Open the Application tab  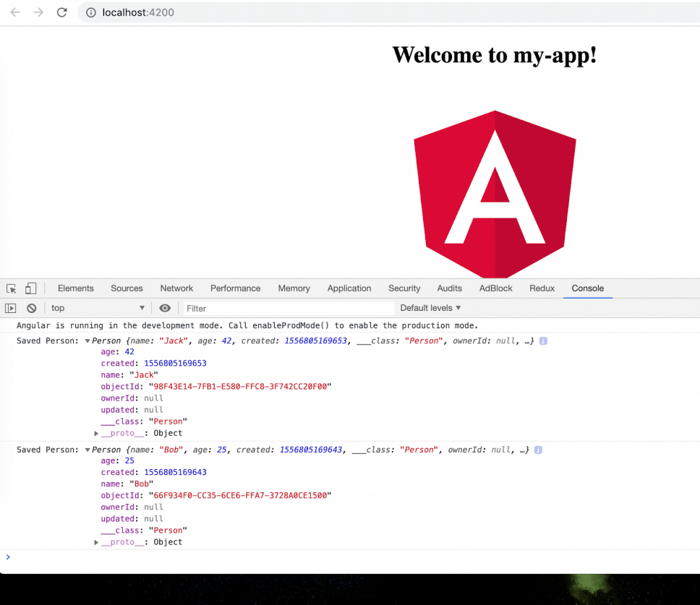[349, 288]
